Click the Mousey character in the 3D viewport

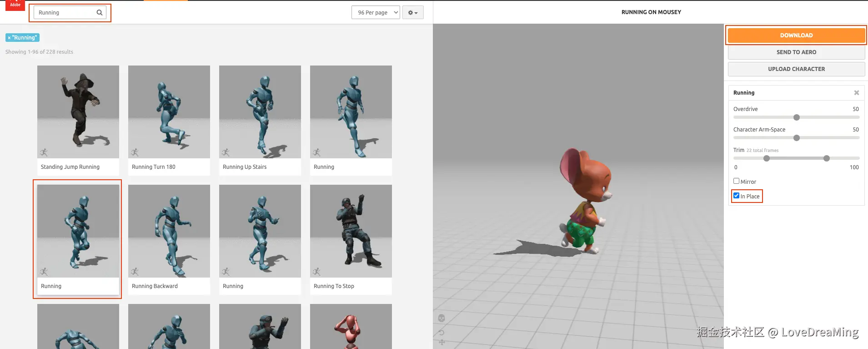point(585,200)
